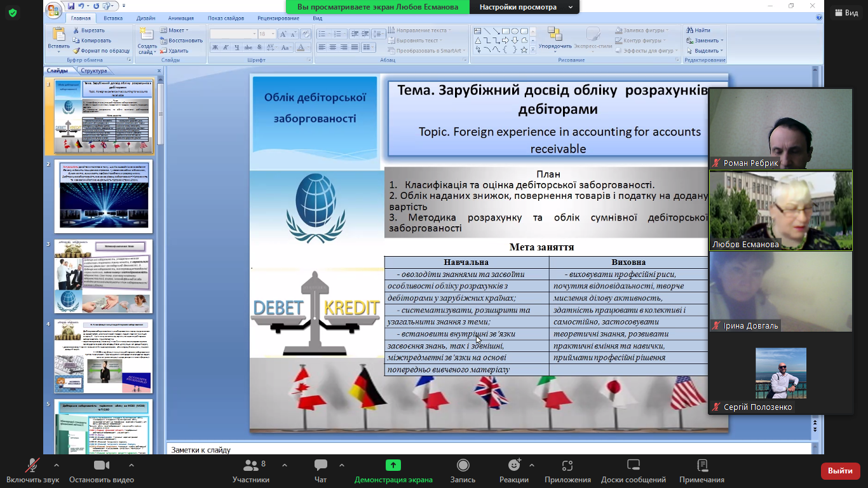Viewport: 868px width, 488px height.
Task: Select slide 2 thumbnail in the panel
Action: 103,196
